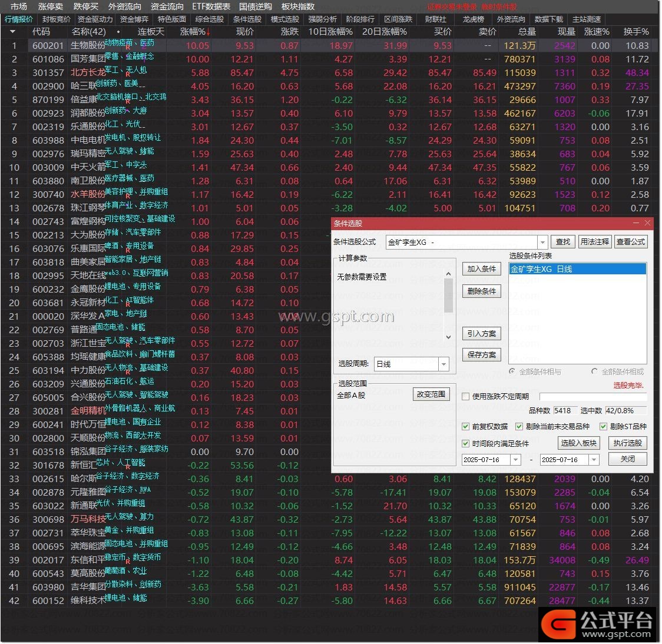Select 金矿孪生XG 日线 in the condition list
Viewport: 662px width, 644px height.
[x=578, y=269]
